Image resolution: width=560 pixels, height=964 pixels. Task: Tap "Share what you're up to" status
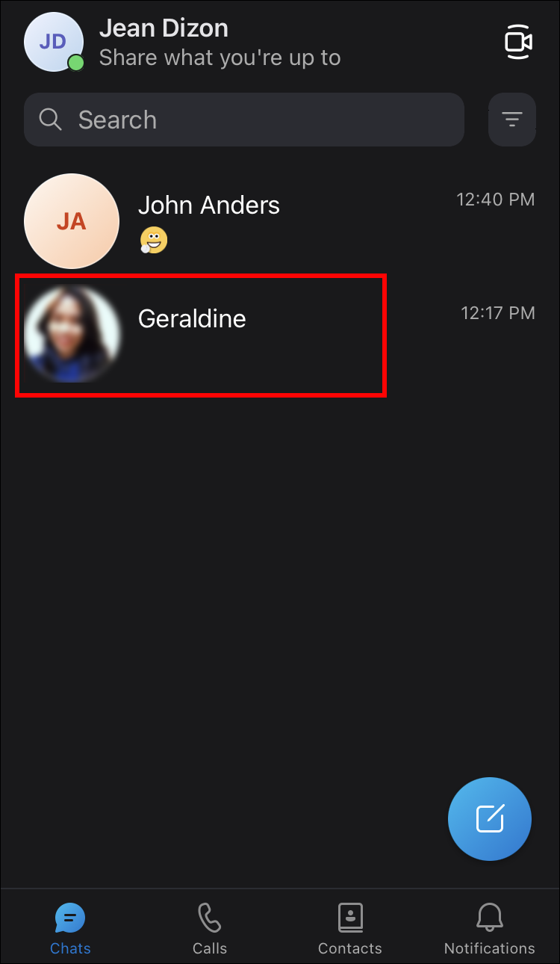220,58
